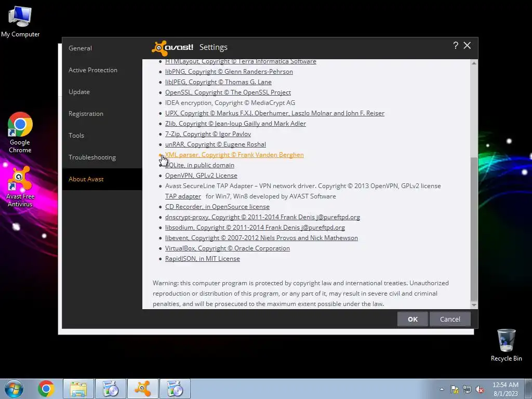This screenshot has height=399, width=532.
Task: Select the About Avast section
Action: click(102, 179)
